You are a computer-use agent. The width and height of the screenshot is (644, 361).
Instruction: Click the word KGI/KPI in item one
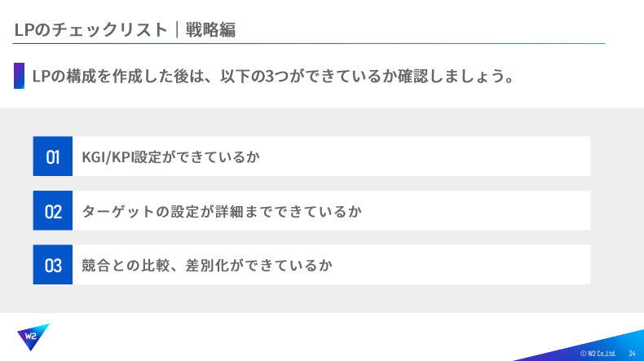[x=107, y=157]
